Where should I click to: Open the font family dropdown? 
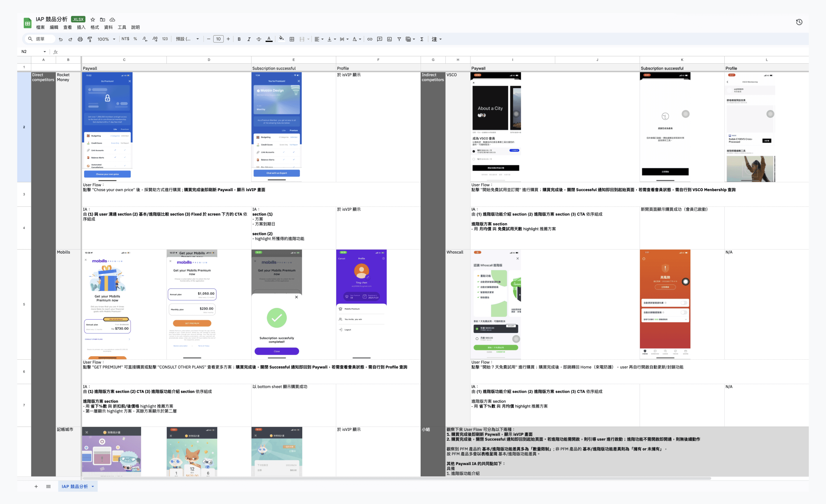click(187, 39)
